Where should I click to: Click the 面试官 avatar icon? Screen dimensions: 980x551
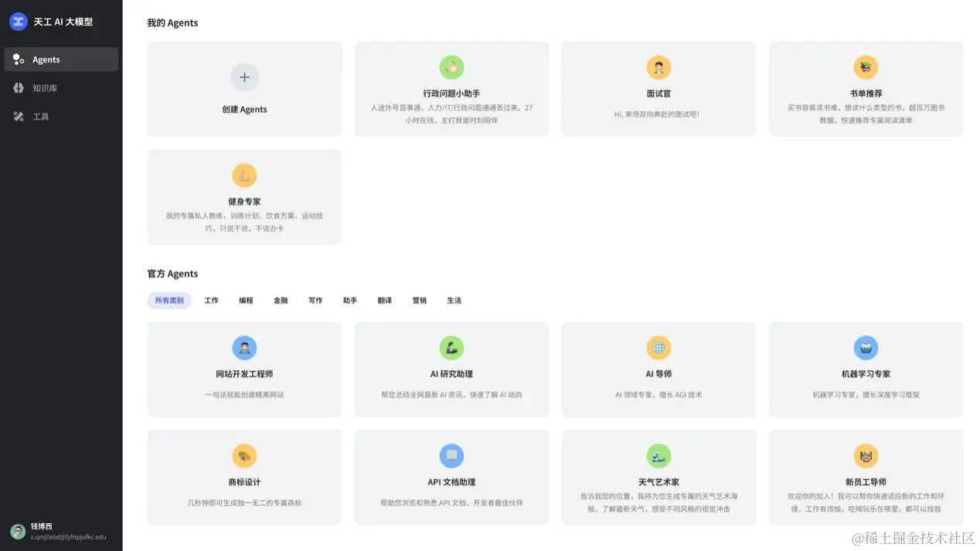coord(658,67)
